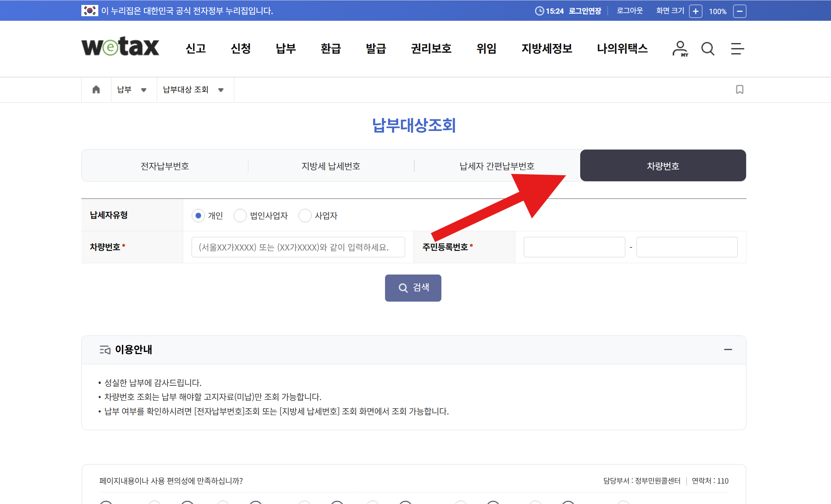The height and width of the screenshot is (504, 831).
Task: Click the 차량번호 input field
Action: coord(298,247)
